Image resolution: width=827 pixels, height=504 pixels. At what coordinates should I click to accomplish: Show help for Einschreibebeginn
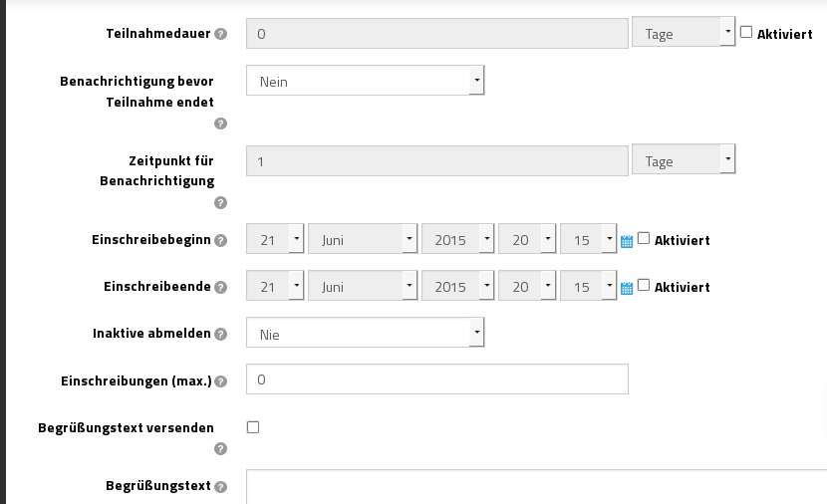[x=220, y=240]
